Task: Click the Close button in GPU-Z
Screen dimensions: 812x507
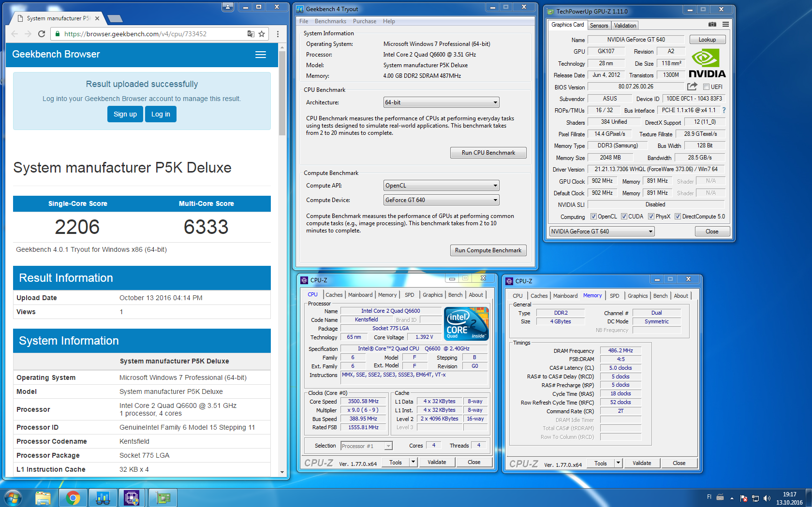Action: [712, 232]
